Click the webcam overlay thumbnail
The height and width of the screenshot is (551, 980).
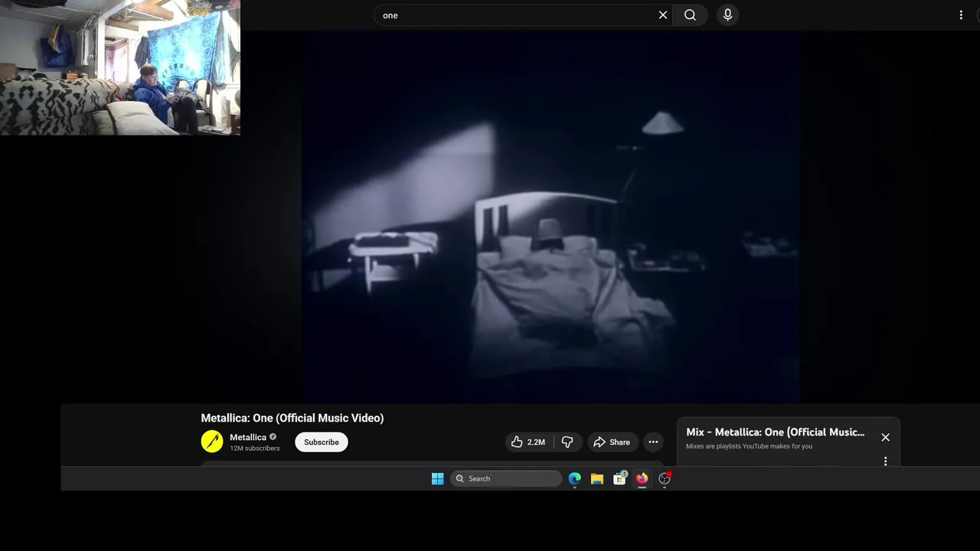point(120,67)
